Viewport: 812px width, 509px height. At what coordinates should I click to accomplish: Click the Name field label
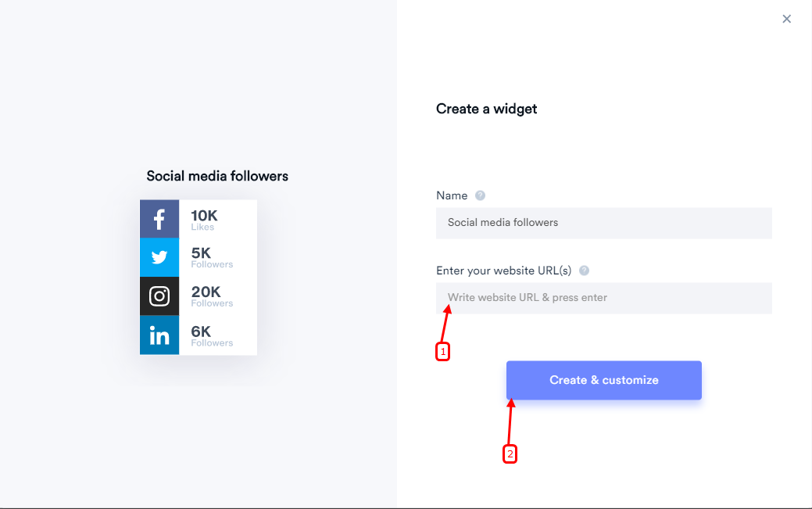click(452, 195)
